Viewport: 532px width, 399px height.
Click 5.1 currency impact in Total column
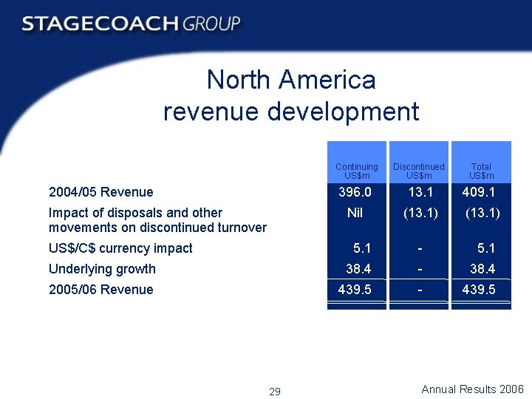(x=486, y=248)
